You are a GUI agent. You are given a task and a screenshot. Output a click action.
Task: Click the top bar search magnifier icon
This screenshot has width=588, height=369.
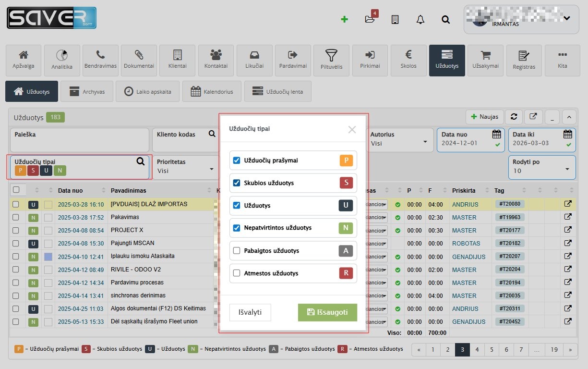tap(445, 20)
